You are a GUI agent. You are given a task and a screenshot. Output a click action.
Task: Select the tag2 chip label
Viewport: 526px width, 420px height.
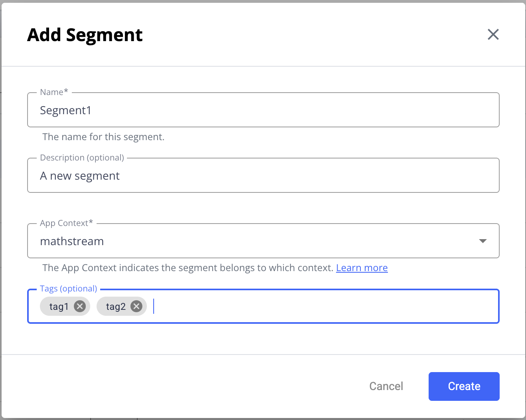[116, 307]
